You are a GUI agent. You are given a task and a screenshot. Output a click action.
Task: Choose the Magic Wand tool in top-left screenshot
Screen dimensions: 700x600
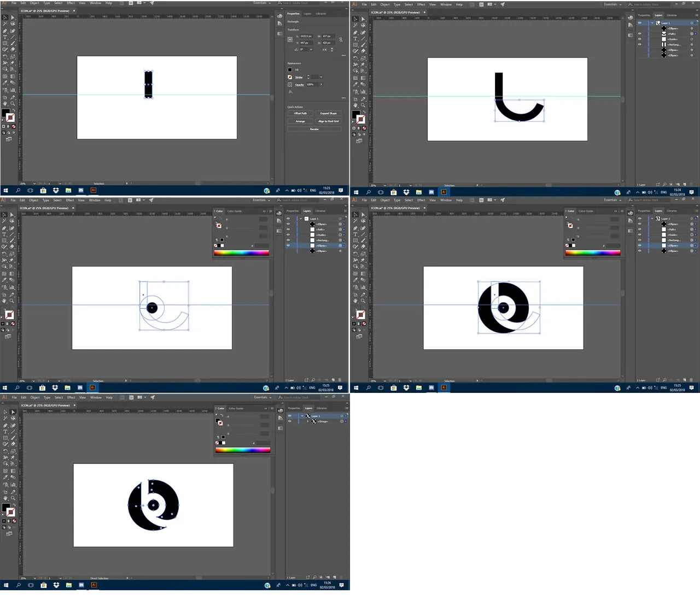pyautogui.click(x=5, y=23)
